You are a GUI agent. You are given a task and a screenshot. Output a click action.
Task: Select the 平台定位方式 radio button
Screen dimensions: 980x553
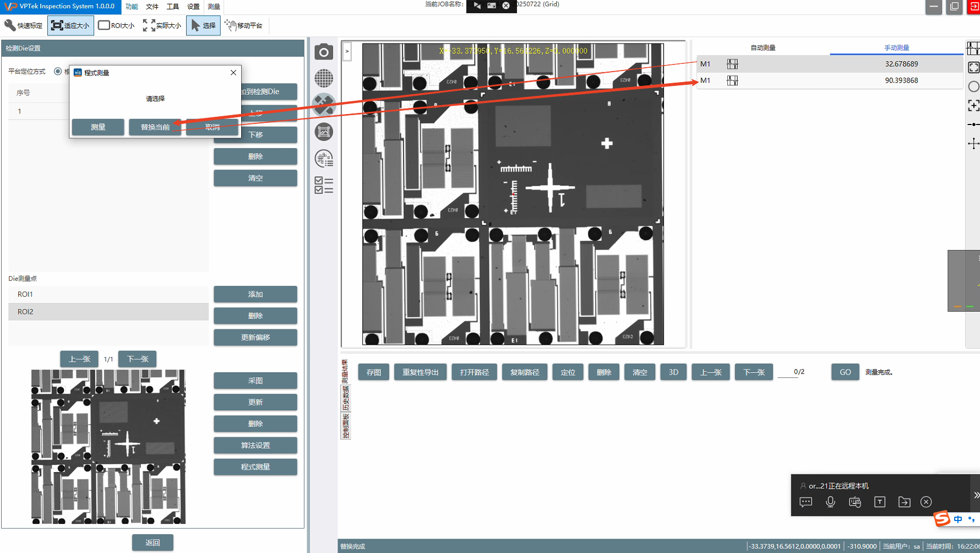pos(58,72)
